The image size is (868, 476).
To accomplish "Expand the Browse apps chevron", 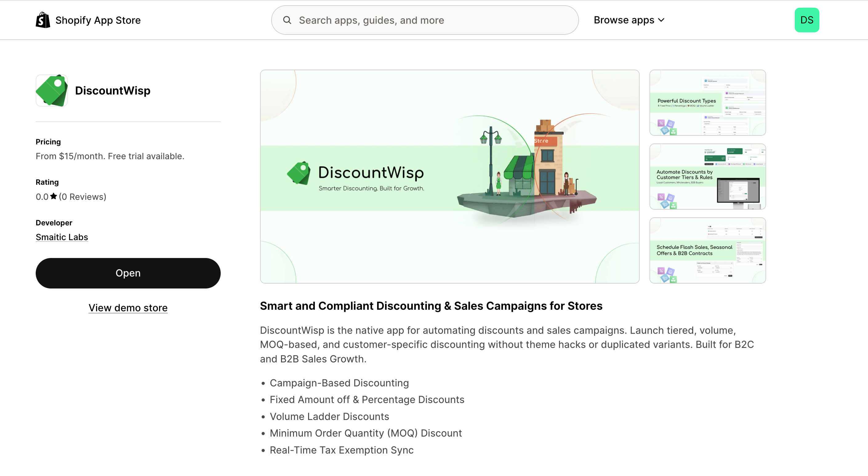I will pyautogui.click(x=661, y=20).
